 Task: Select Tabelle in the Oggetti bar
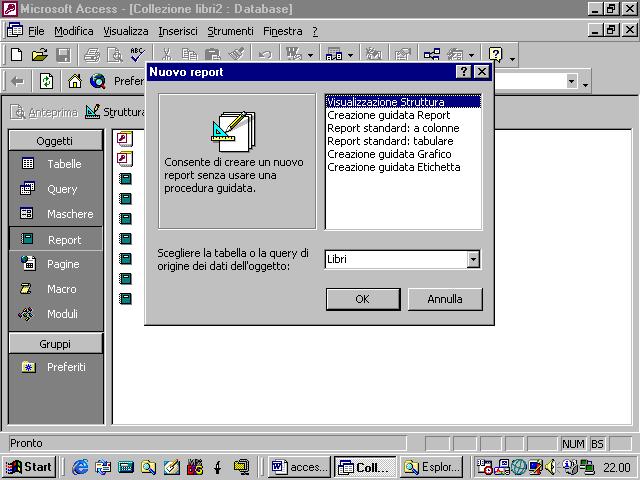pyautogui.click(x=56, y=164)
